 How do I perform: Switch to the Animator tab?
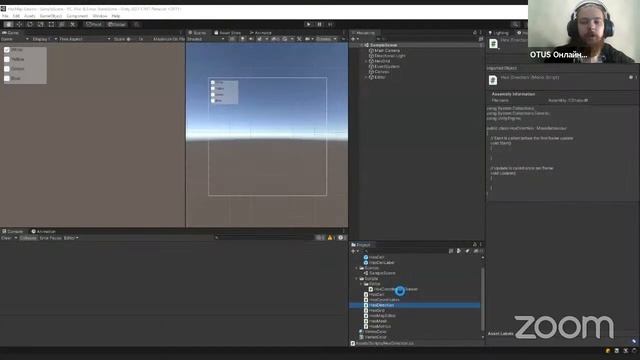[260, 33]
